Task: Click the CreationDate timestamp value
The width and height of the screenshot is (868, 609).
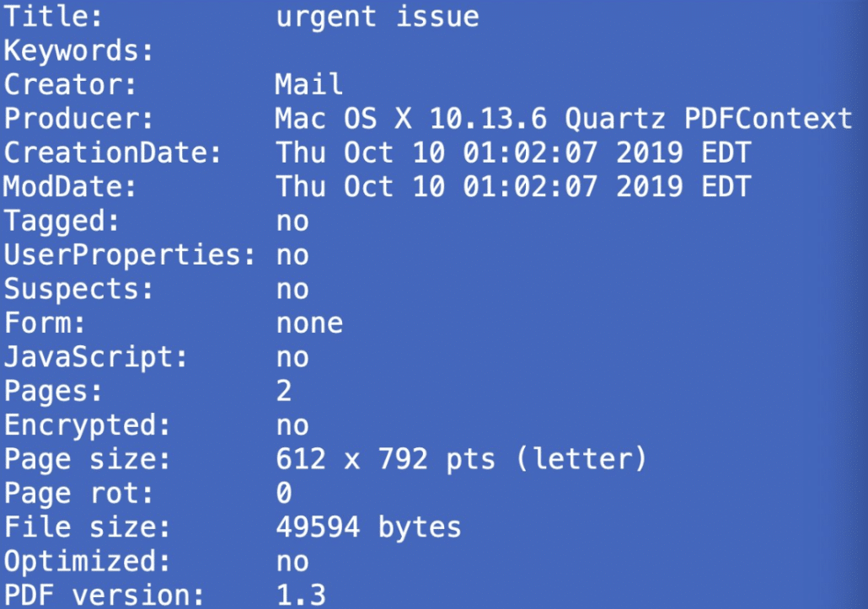Action: 513,152
